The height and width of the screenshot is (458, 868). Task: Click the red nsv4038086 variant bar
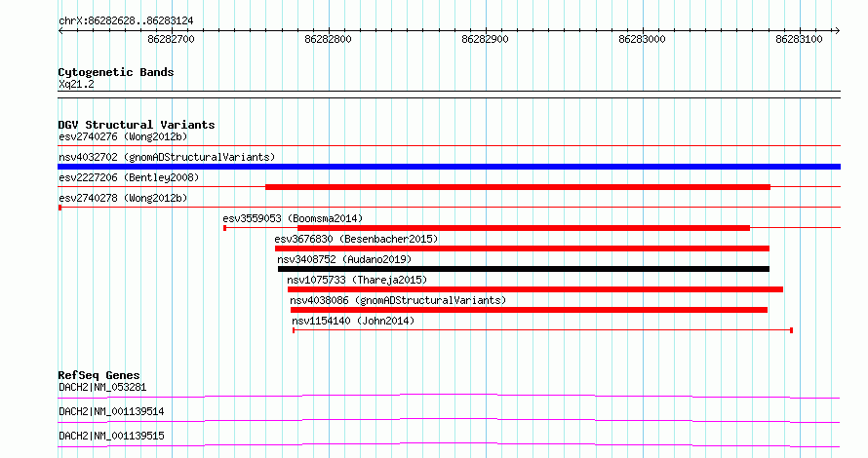(530, 310)
